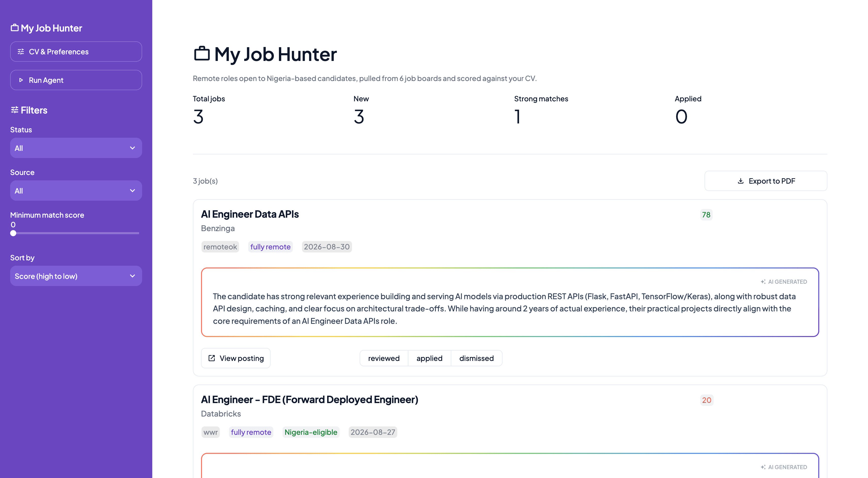Click the large briefcase icon beside the main heading
The image size is (868, 478).
202,54
